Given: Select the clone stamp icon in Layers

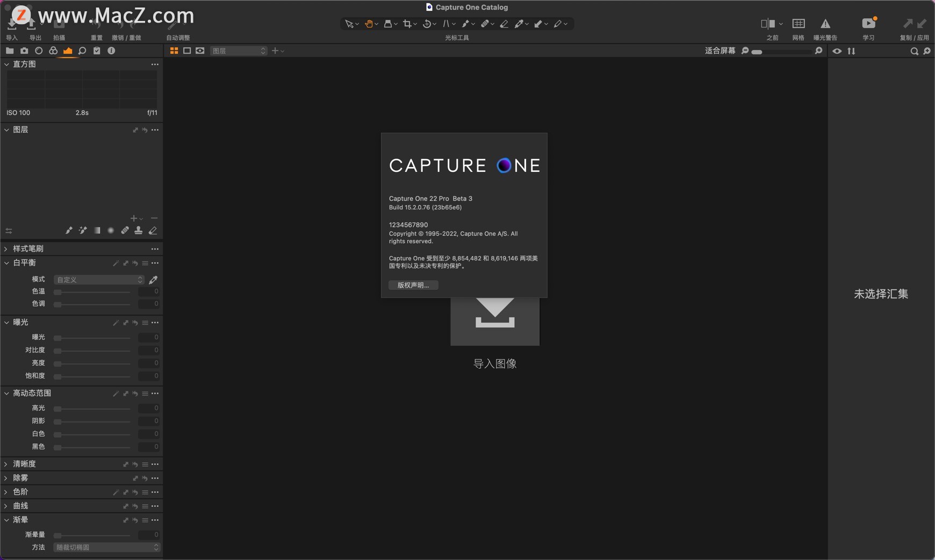Looking at the screenshot, I should coord(139,230).
